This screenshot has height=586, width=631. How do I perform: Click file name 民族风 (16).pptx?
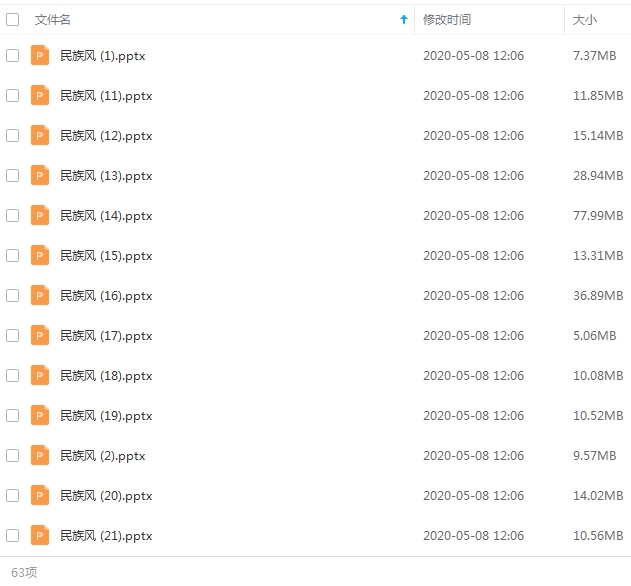106,296
